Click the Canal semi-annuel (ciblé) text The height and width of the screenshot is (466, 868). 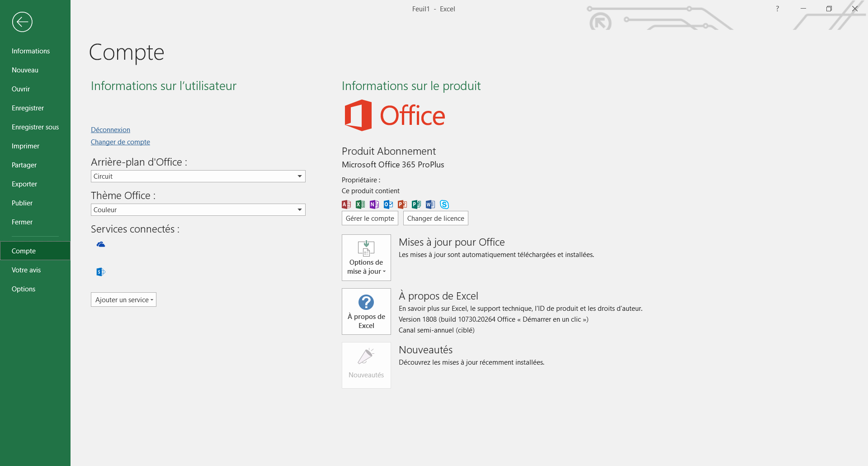(x=437, y=330)
